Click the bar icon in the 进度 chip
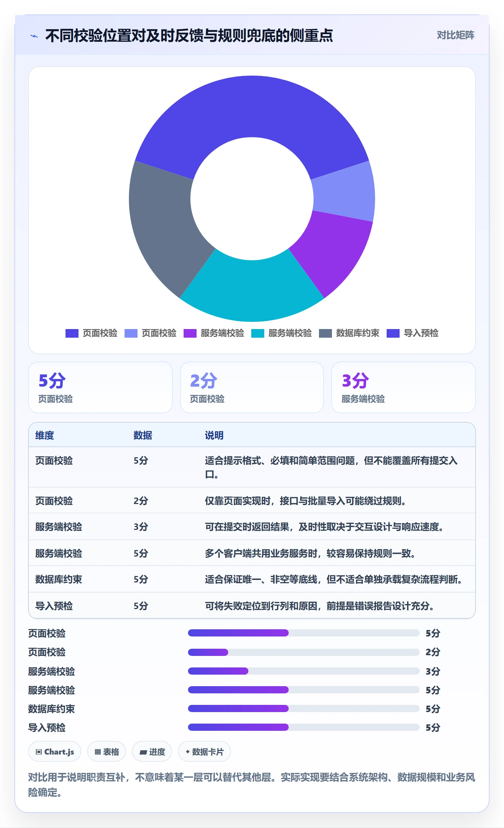 click(x=143, y=752)
